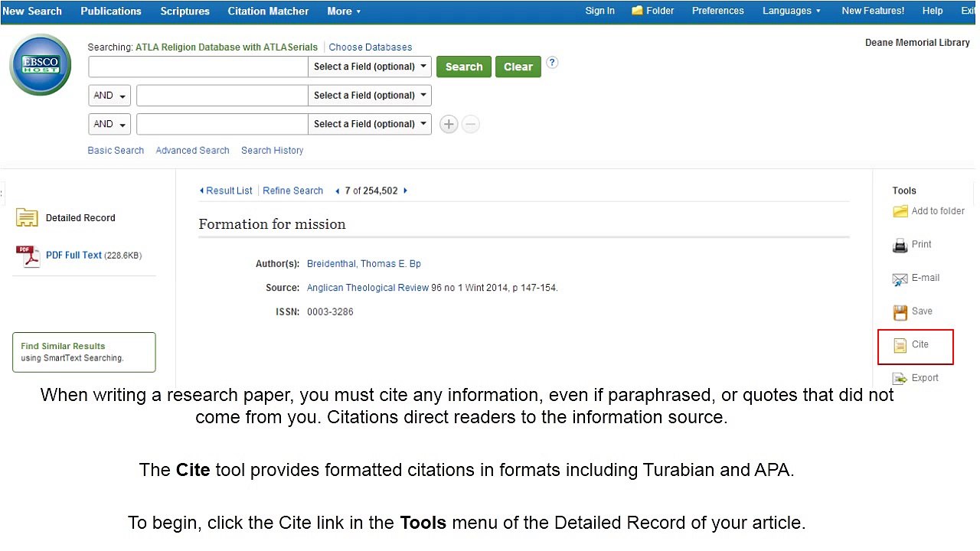Open the Help menu item
This screenshot has height=551, width=980.
tap(933, 11)
